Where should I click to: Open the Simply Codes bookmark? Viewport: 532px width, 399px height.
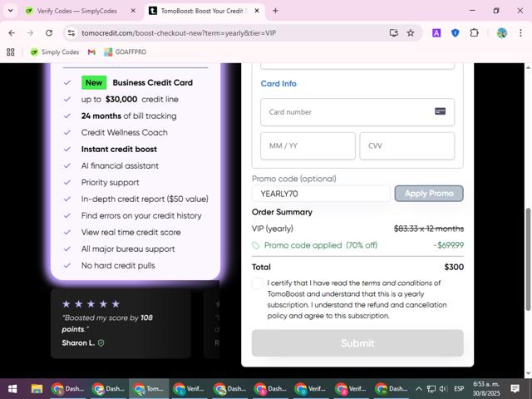click(x=55, y=52)
